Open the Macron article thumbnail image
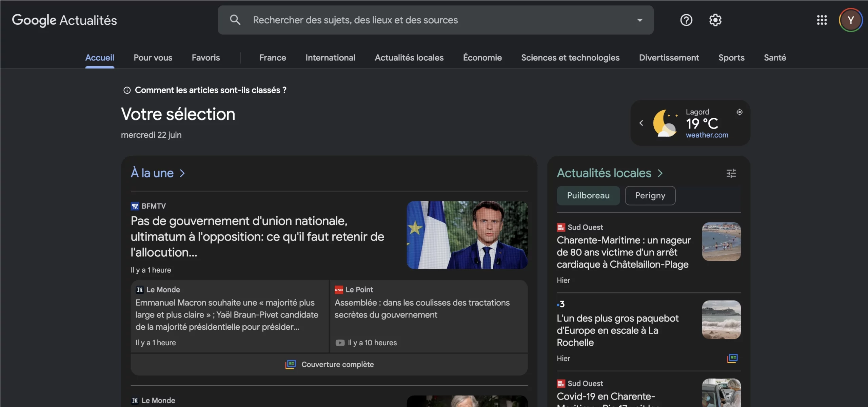This screenshot has width=868, height=407. [x=467, y=235]
